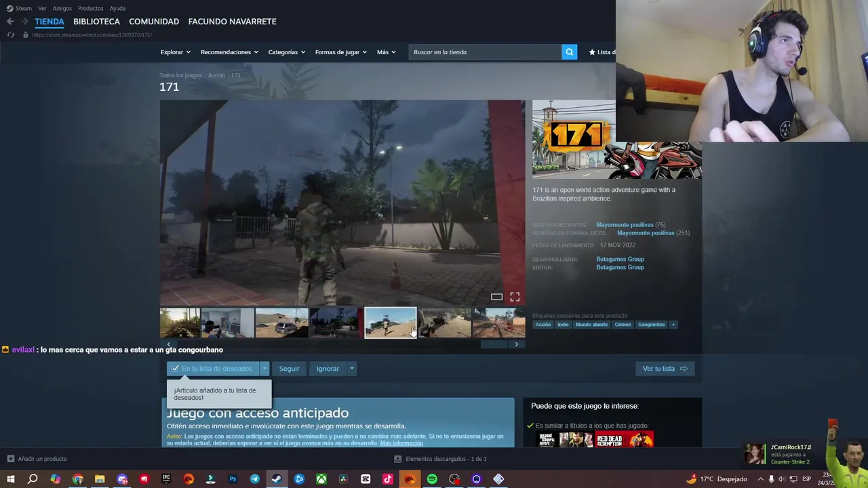Switch to the COMUNIDAD tab

coord(154,22)
